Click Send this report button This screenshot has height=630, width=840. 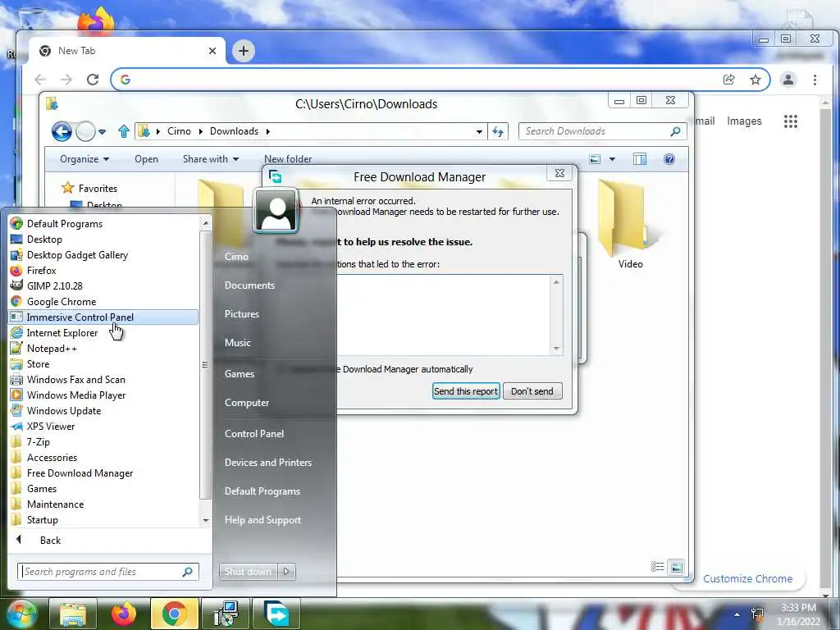[466, 391]
